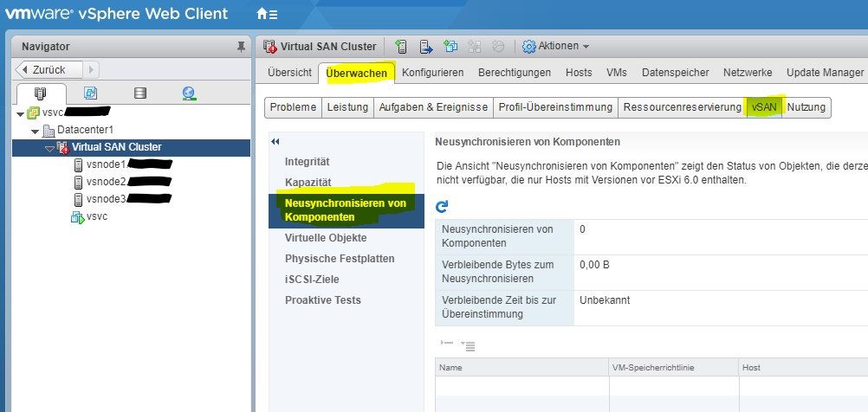Select Aufgaben & Ereignisse sub-tab
Viewport: 868px width, 412px height.
click(433, 107)
